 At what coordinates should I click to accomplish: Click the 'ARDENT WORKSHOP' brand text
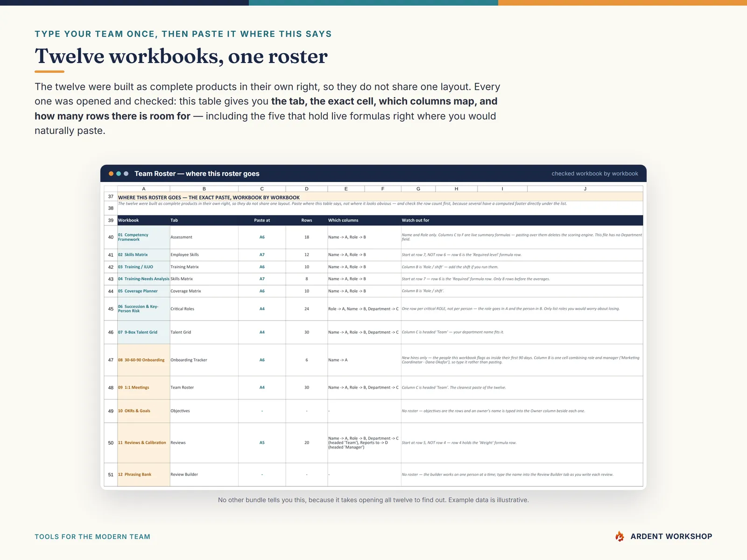pos(671,537)
